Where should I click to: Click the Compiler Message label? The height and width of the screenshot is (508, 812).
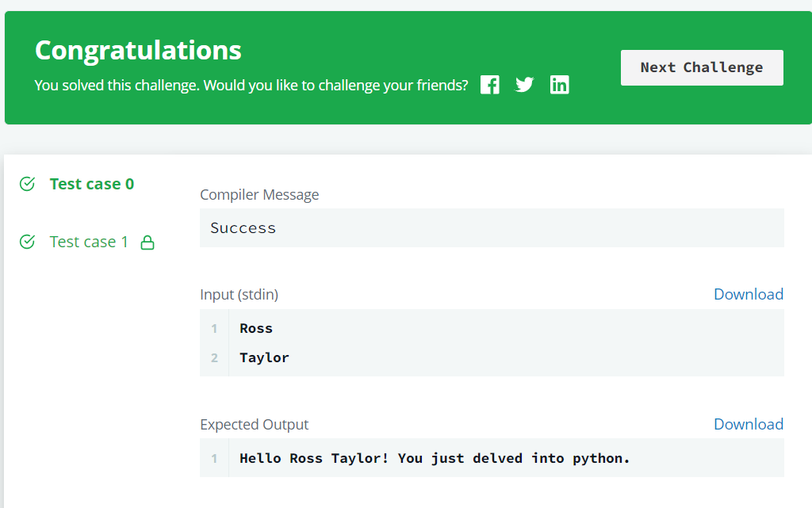[x=259, y=194]
